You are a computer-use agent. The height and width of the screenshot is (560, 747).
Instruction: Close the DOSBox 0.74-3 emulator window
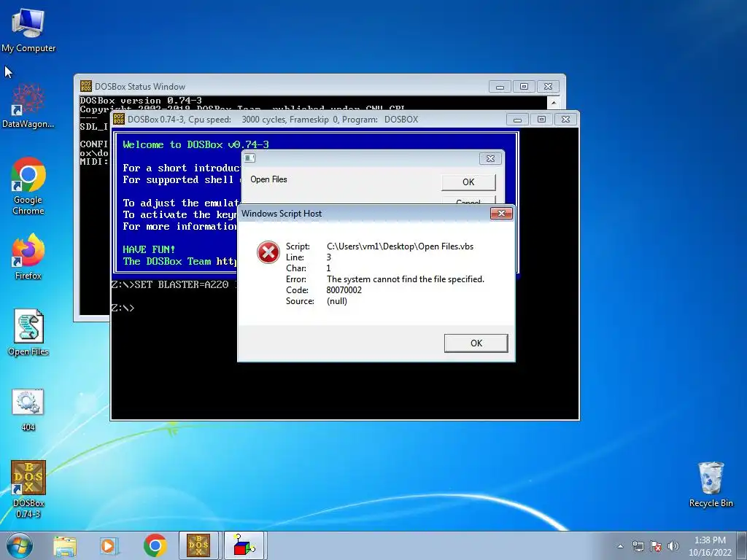click(x=565, y=120)
